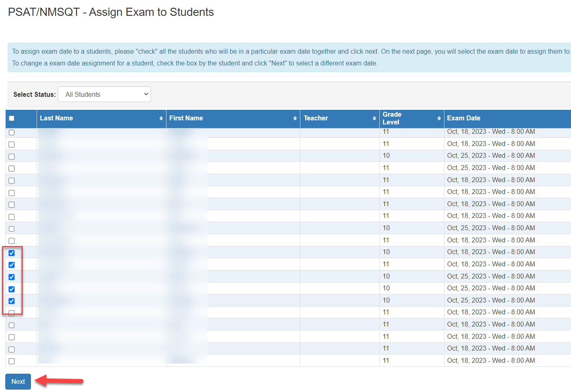Uncheck the checked grade 11, Oct 18 row
The height and width of the screenshot is (392, 571).
11,265
